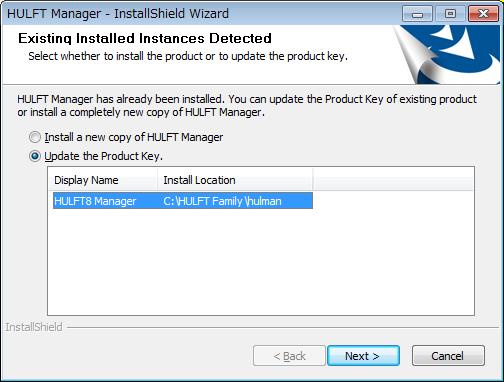Close the wizard with the red X

483,14
